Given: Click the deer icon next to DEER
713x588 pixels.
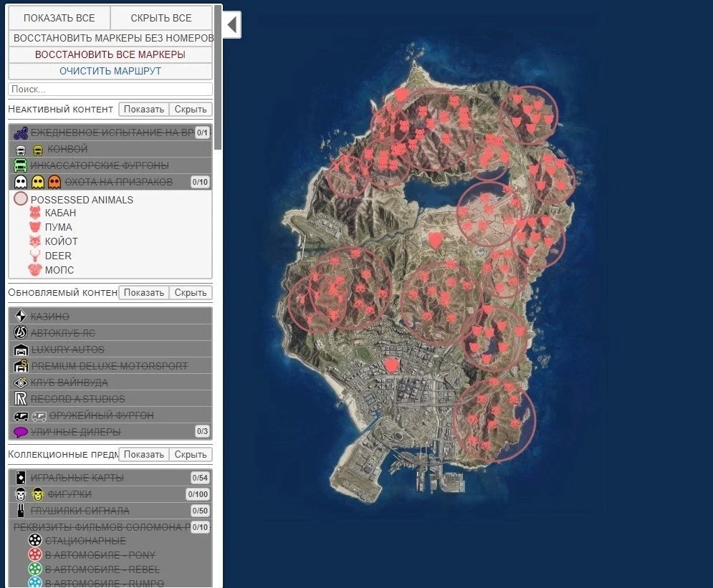Looking at the screenshot, I should tap(35, 256).
